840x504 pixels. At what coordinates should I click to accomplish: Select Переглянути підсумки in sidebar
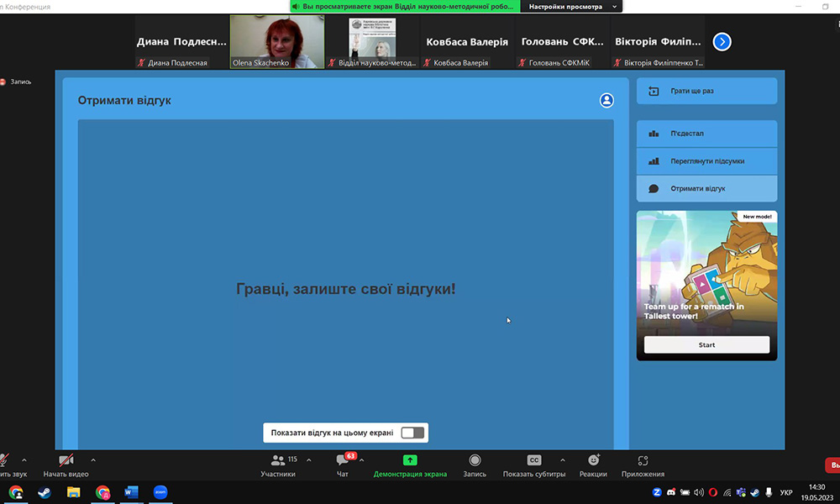pos(706,161)
